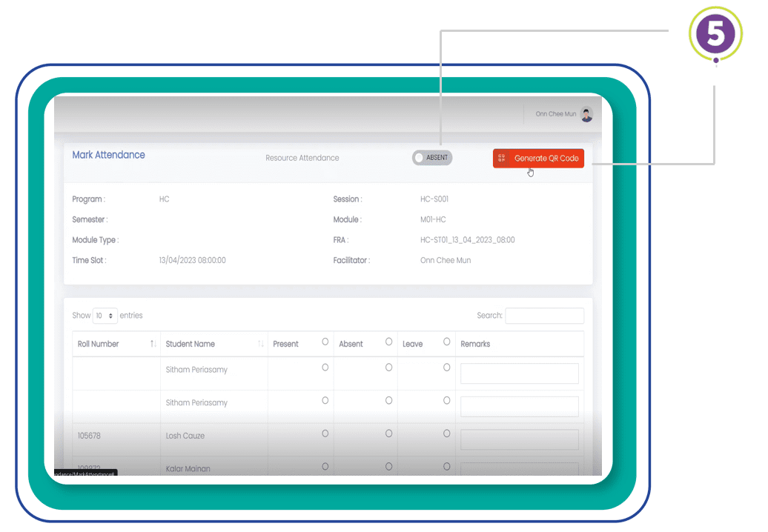Click the Onn Chee Mun username

556,114
